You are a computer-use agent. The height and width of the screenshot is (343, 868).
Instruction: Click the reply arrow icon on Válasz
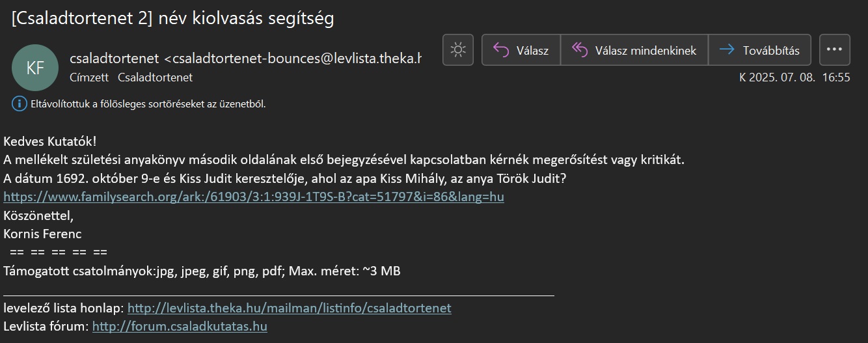coord(501,50)
